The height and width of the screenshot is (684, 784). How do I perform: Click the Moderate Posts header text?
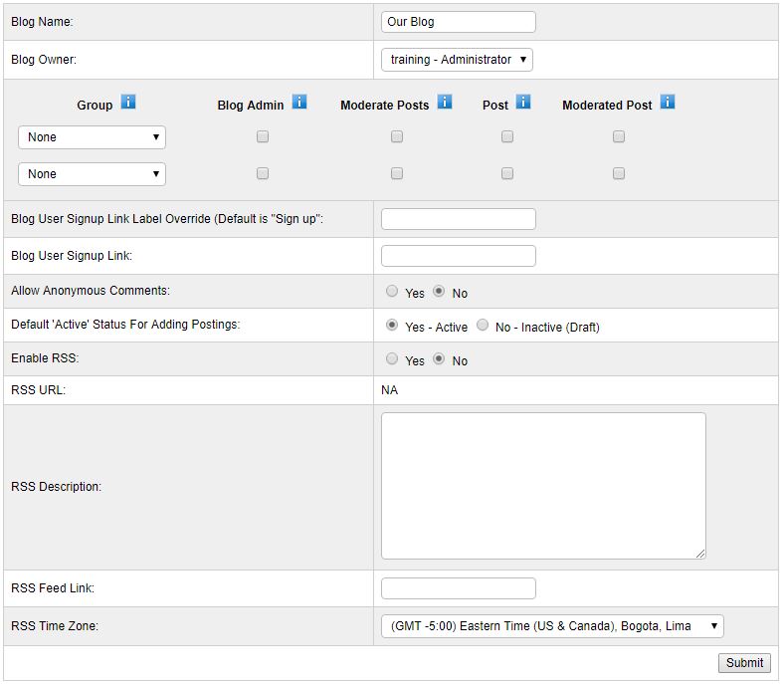click(384, 106)
